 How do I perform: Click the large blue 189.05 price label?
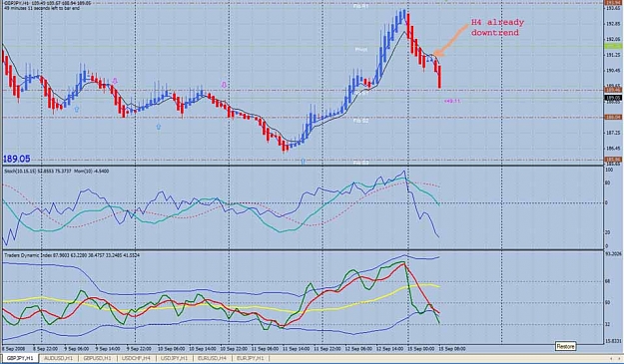17,159
